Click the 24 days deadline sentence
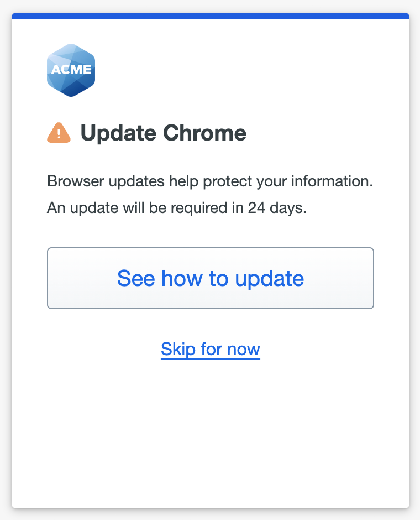 click(177, 208)
